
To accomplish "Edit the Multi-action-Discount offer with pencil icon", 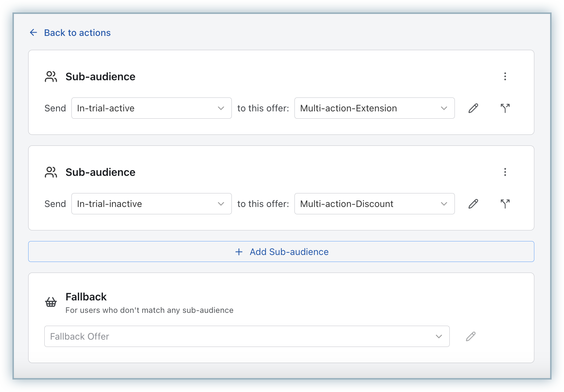I will pyautogui.click(x=473, y=204).
